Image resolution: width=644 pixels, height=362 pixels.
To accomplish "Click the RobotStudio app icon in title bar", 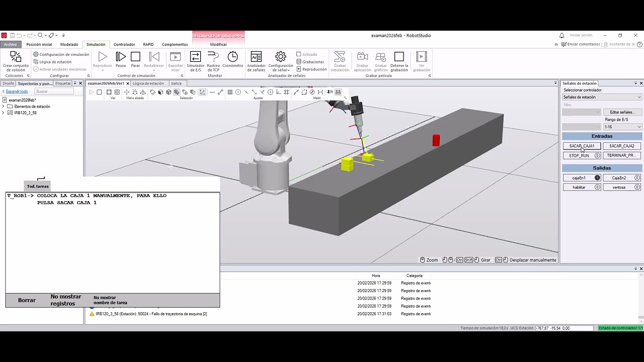I will point(4,36).
